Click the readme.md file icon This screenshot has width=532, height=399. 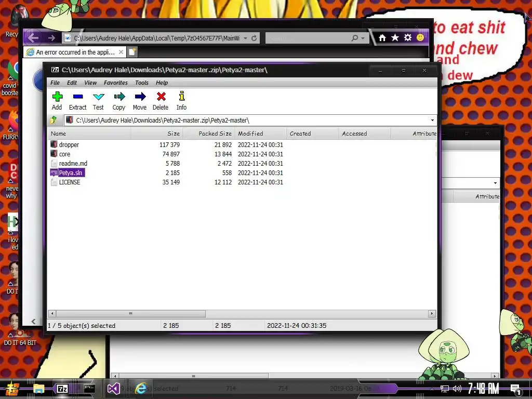coord(54,163)
